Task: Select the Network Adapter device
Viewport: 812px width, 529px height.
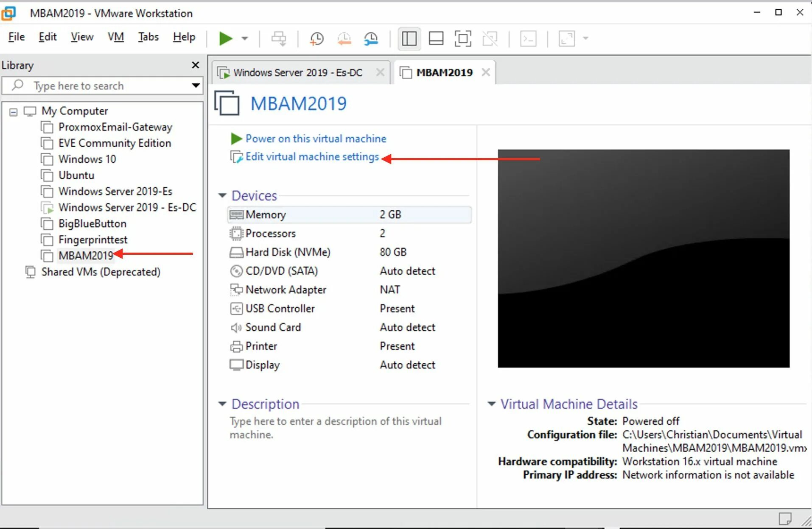Action: tap(350, 290)
